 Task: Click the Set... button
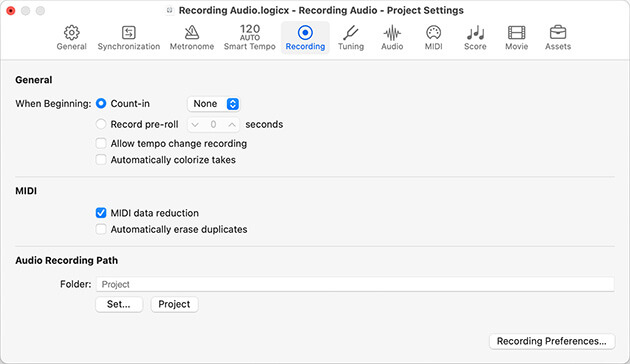coord(119,304)
